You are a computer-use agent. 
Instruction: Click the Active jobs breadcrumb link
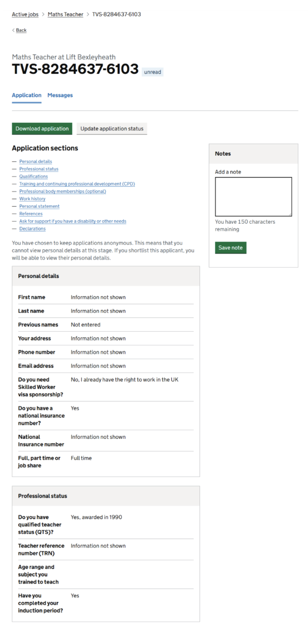[25, 14]
